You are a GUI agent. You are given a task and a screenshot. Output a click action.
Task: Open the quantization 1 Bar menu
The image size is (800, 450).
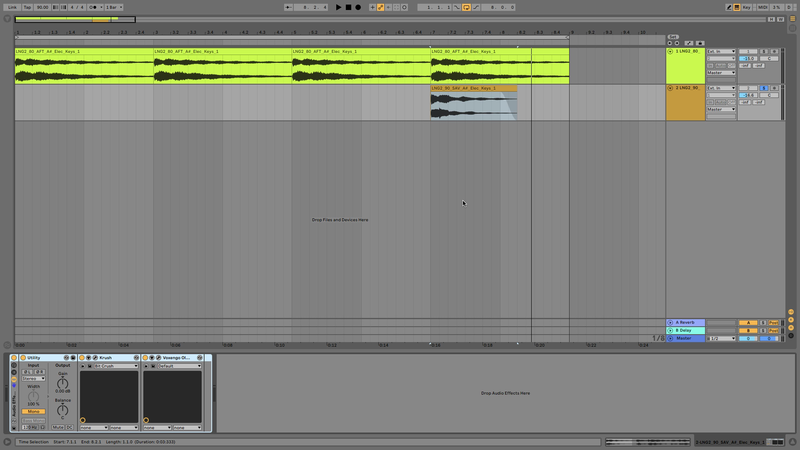pos(114,7)
